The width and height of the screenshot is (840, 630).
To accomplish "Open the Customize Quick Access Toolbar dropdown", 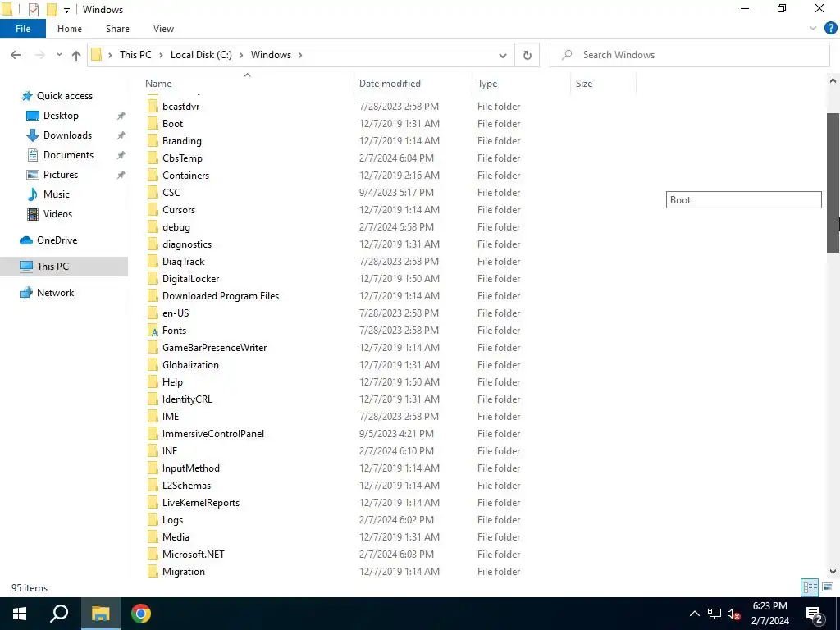I will tap(66, 10).
